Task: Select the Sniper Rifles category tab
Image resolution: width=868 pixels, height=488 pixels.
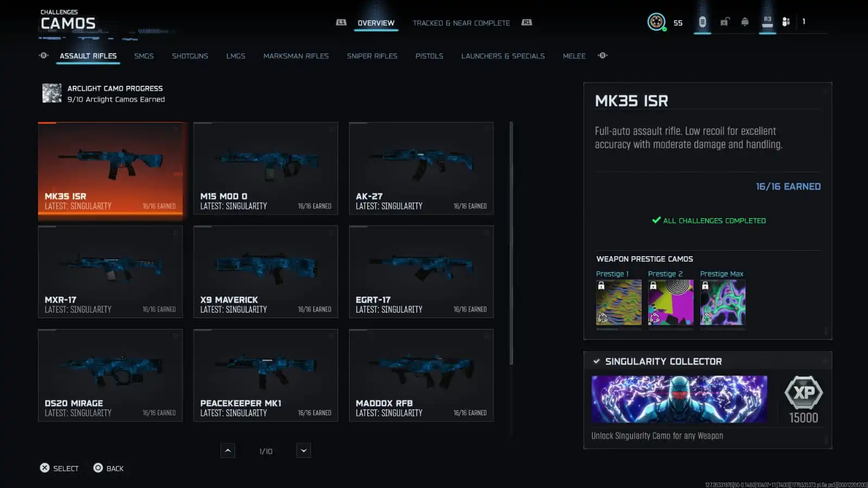Action: point(372,56)
